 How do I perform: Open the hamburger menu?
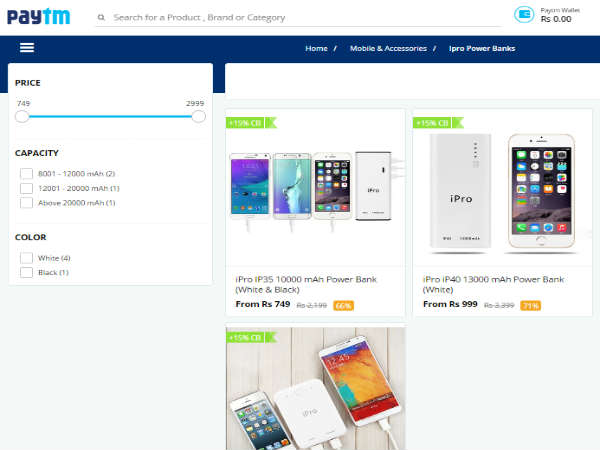[27, 48]
